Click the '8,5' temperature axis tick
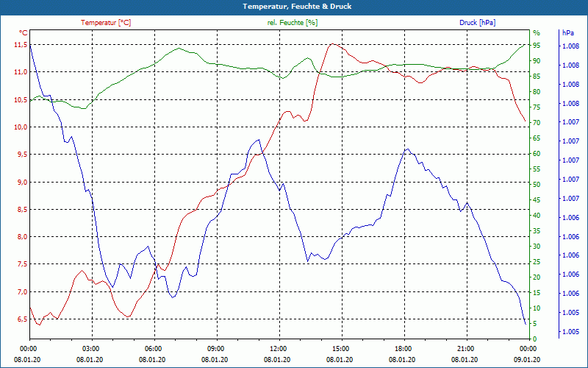This screenshot has width=588, height=368. [21, 210]
